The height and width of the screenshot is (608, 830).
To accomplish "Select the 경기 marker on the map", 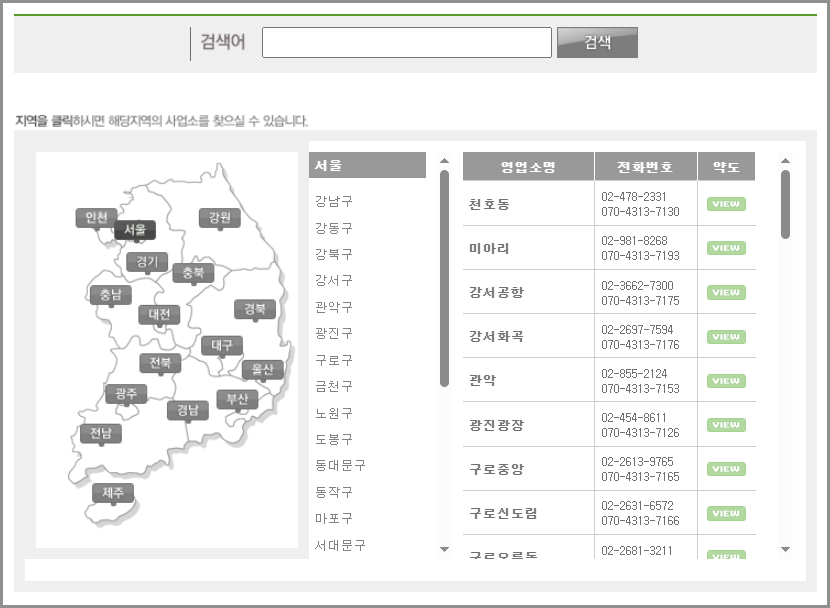I will [148, 261].
